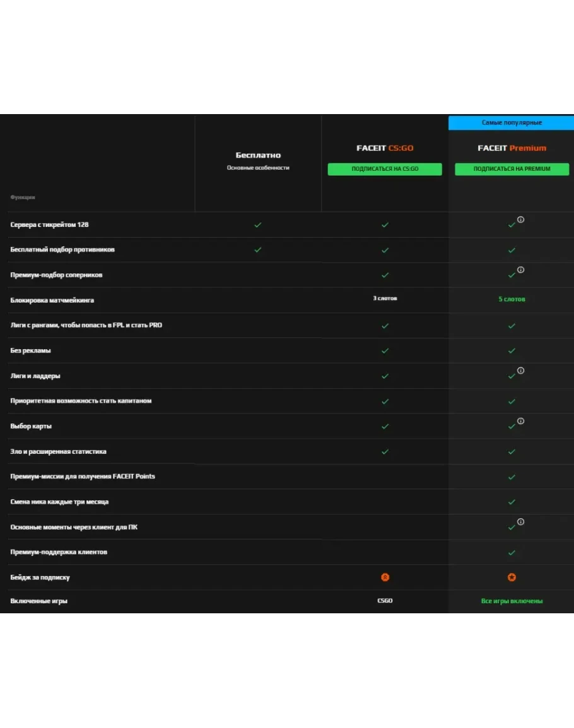Click the 'Все игры включены' text
574x728 pixels.
[512, 601]
